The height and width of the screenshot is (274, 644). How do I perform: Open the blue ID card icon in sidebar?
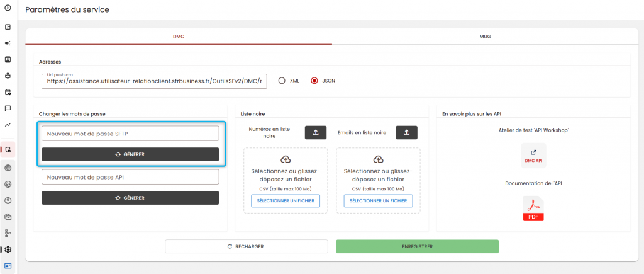pyautogui.click(x=8, y=265)
